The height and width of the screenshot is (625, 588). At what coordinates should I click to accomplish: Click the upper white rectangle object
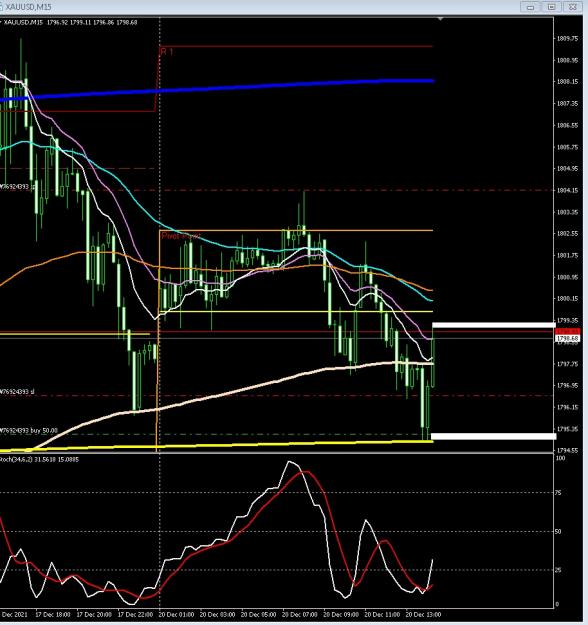pyautogui.click(x=494, y=325)
